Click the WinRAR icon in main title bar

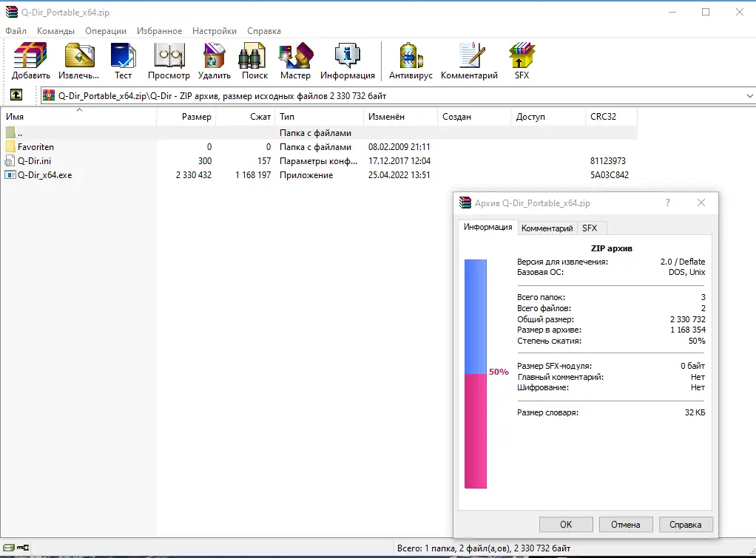(12, 12)
